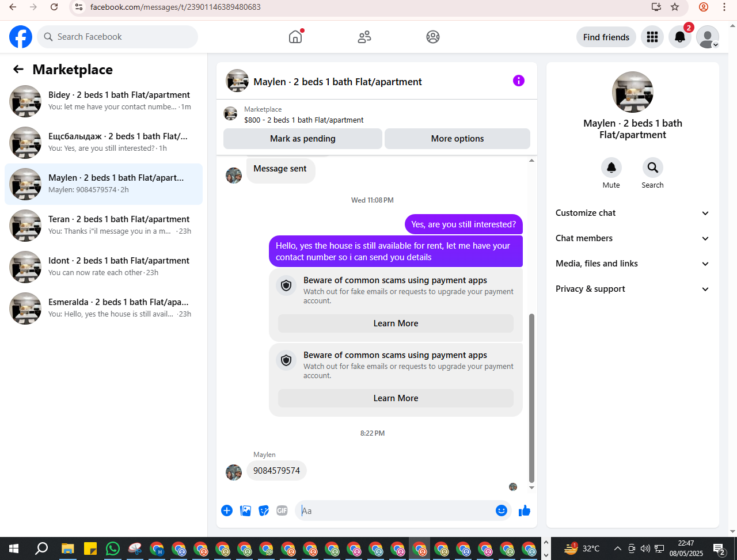Open Sticky Notes from the taskbar
The image size is (737, 560).
[x=90, y=548]
